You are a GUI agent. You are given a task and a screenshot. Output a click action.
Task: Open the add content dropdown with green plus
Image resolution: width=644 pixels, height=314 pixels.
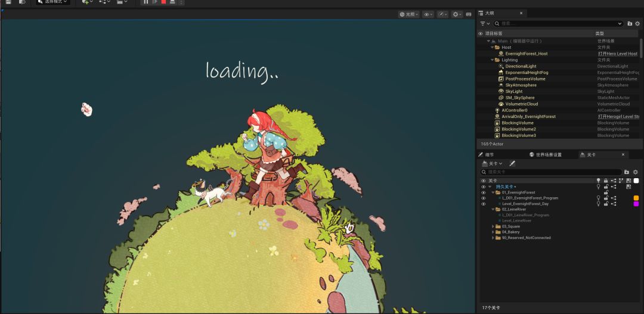tap(87, 2)
